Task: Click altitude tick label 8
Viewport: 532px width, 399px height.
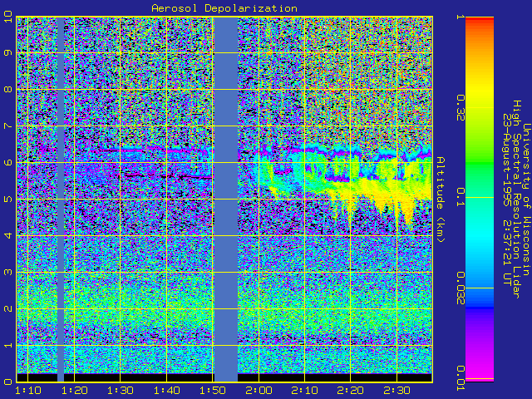Action: tap(7, 89)
